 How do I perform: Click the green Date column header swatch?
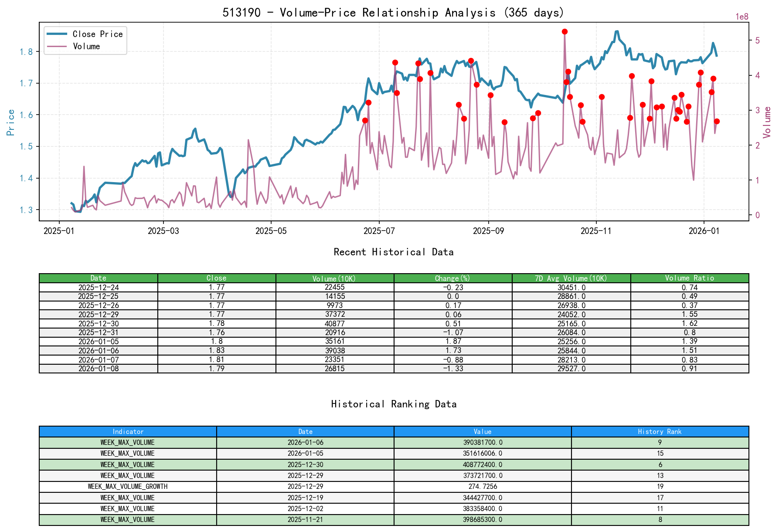click(99, 278)
